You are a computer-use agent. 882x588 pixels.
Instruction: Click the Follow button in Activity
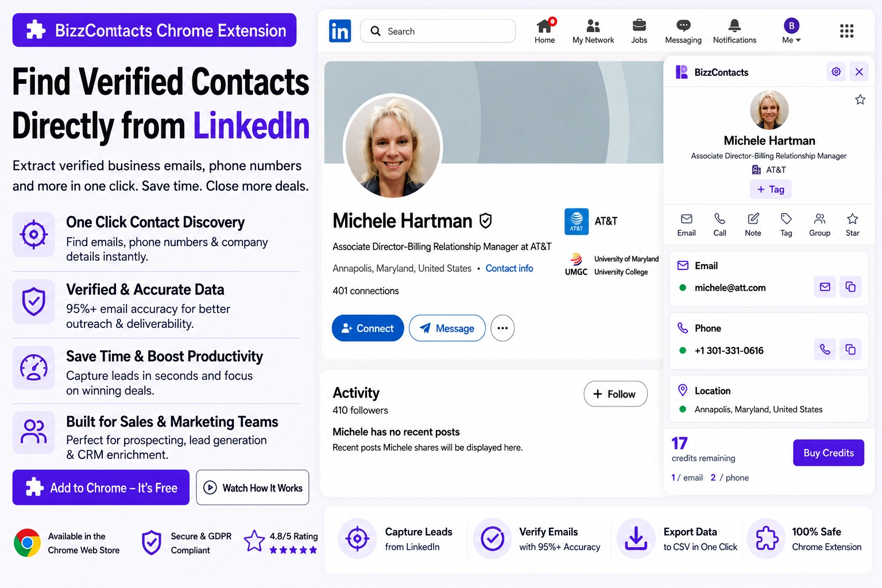(616, 394)
